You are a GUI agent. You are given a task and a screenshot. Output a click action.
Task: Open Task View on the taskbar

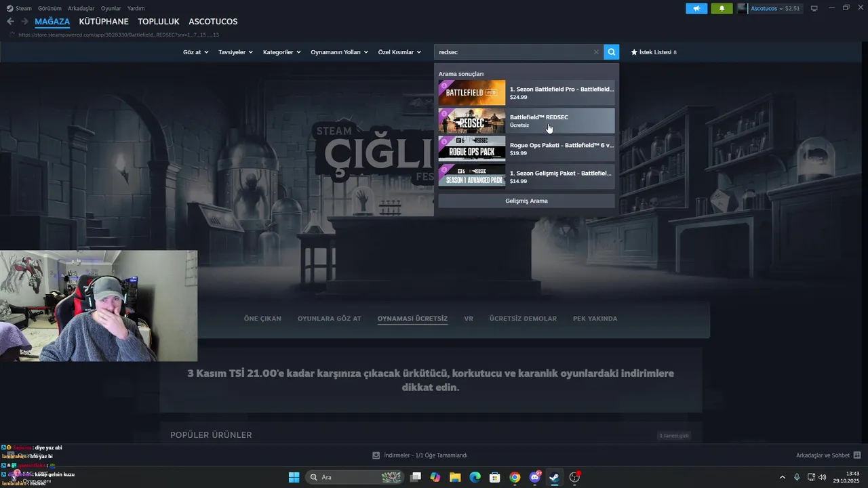pos(416,477)
